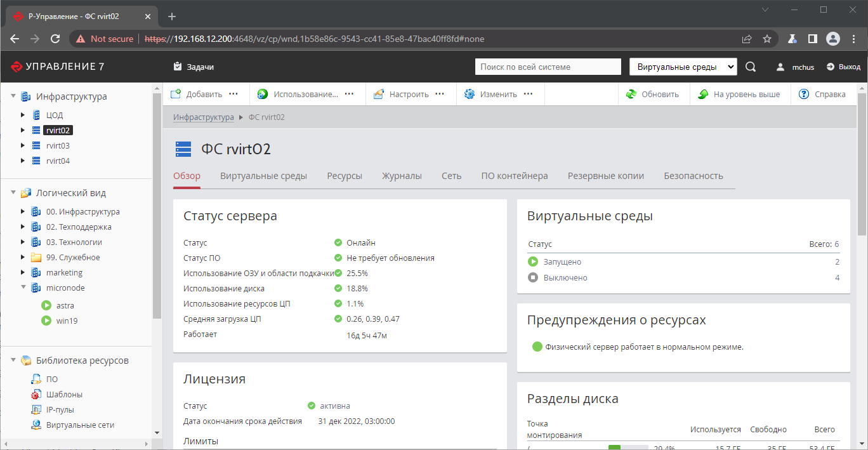
Task: Click the Обновить refresh icon
Action: (x=631, y=94)
